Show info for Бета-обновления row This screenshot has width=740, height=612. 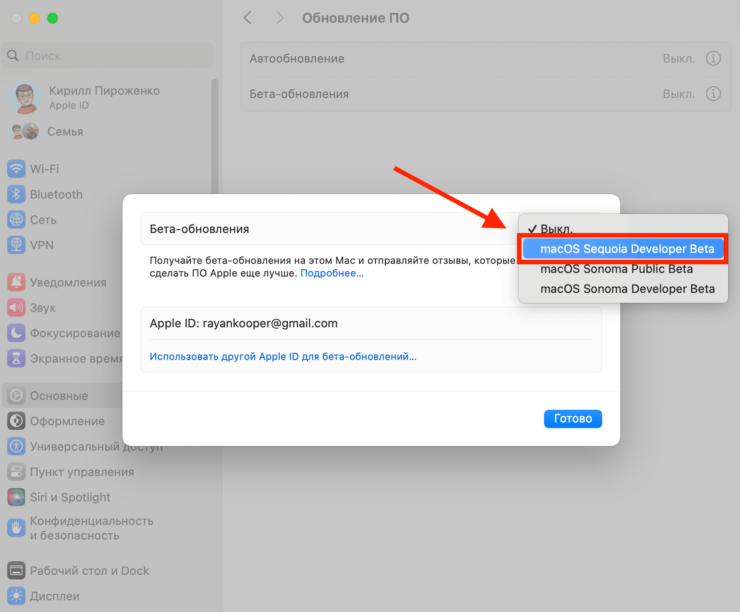pyautogui.click(x=713, y=93)
